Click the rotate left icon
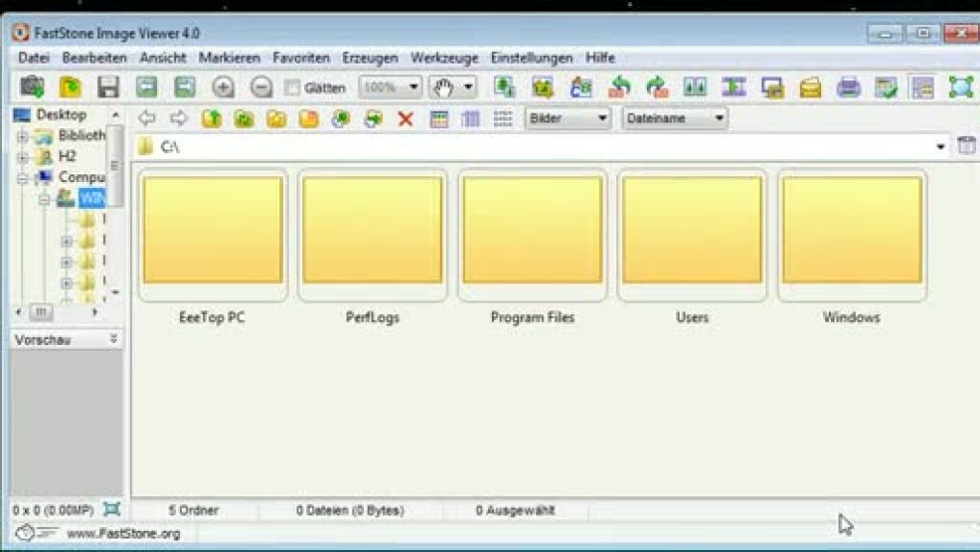 coord(619,88)
